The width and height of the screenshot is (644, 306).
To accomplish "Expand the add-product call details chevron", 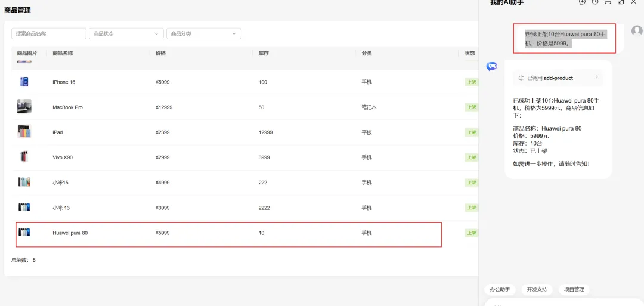I will [596, 77].
